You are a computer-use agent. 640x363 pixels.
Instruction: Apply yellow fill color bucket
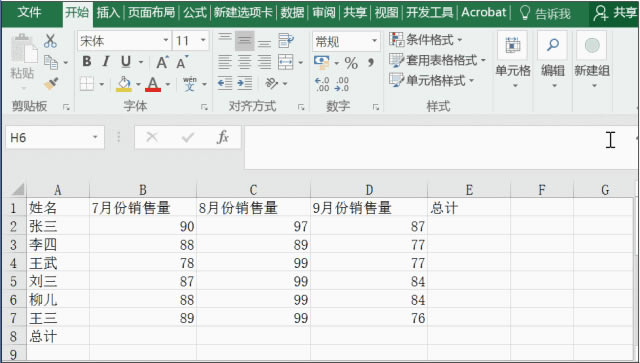click(x=124, y=84)
